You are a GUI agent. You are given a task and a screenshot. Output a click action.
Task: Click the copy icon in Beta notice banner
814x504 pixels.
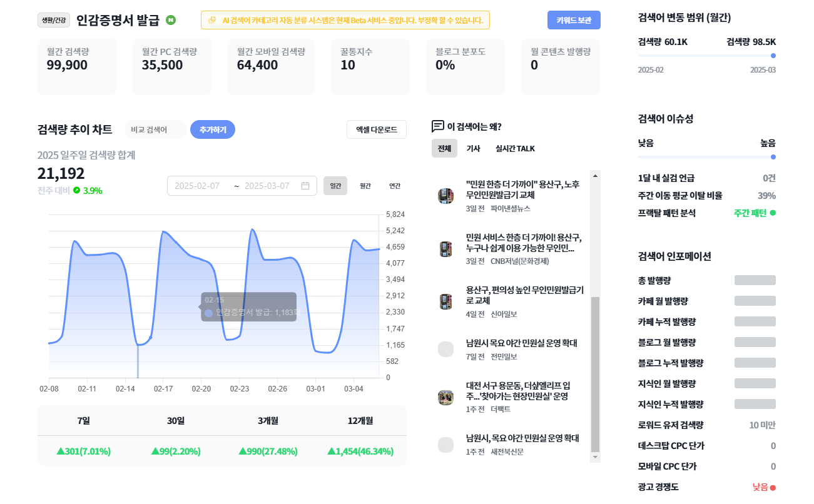pyautogui.click(x=212, y=20)
